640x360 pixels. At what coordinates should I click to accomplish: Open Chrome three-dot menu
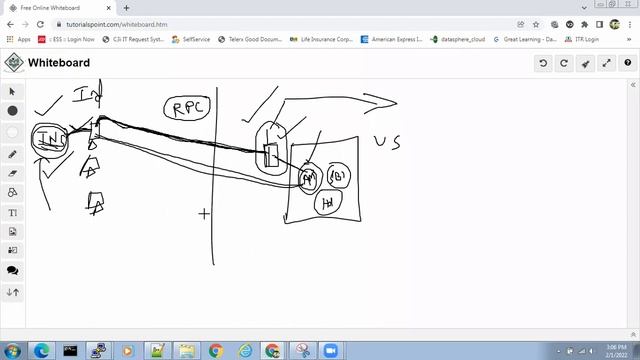coord(630,24)
